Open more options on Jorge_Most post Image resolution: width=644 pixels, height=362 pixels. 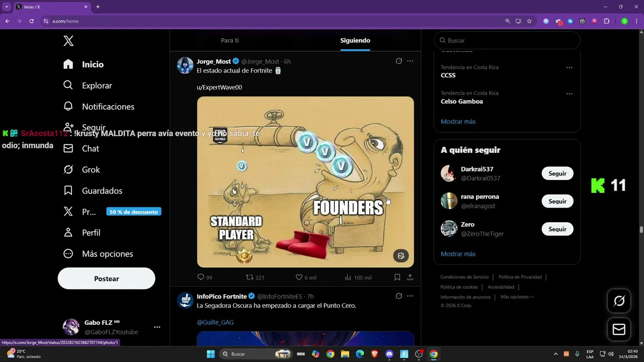pyautogui.click(x=410, y=61)
